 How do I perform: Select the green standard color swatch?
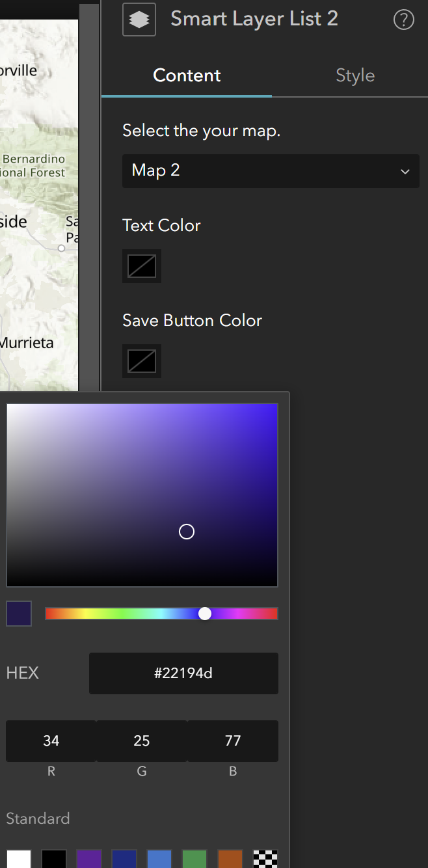coord(194,859)
